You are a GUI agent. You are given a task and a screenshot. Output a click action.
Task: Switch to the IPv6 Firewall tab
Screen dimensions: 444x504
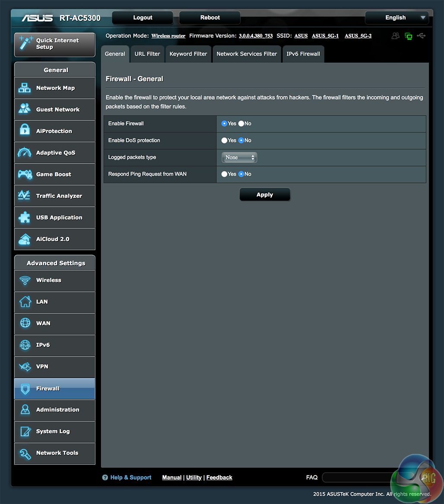click(303, 54)
